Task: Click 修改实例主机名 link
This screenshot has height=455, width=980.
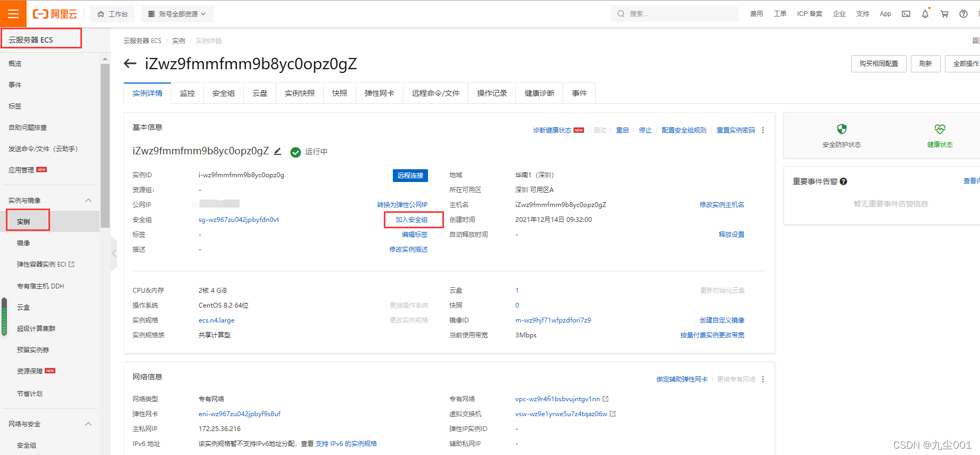Action: 722,205
